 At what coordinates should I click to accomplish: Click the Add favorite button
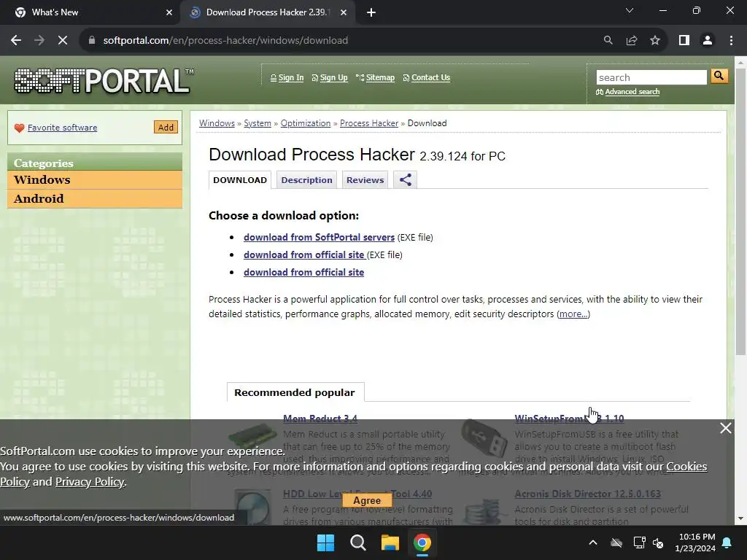pos(166,127)
